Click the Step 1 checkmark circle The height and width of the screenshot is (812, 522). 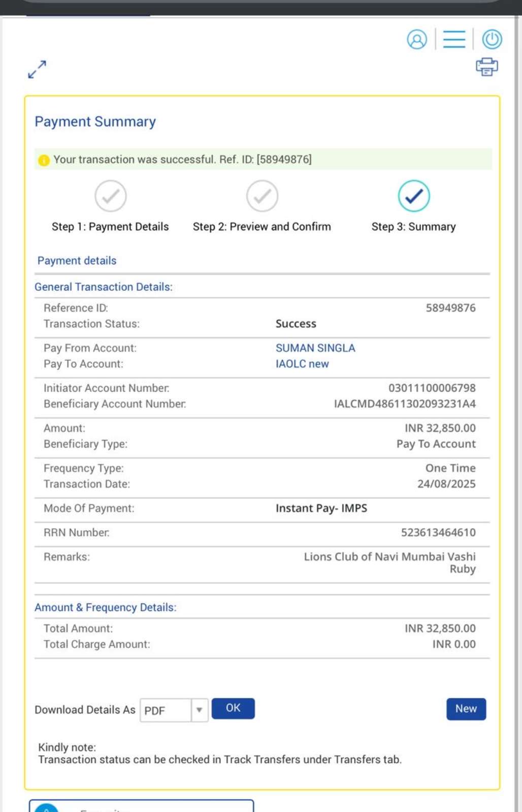coord(110,196)
